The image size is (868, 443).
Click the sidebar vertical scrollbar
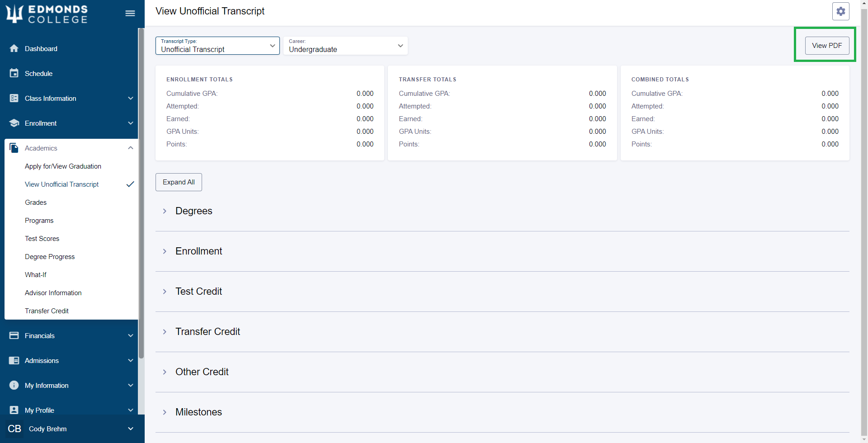[x=141, y=193]
